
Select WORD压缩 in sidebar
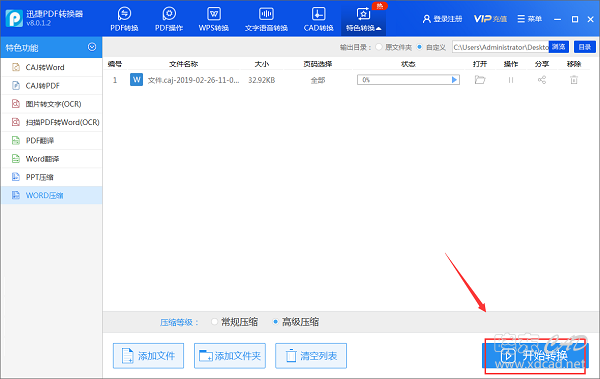[52, 195]
